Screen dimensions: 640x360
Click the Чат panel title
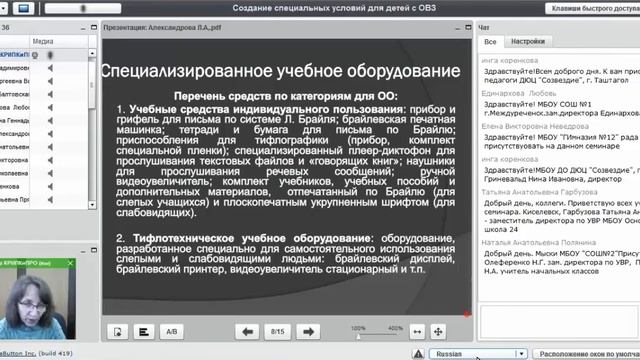coord(484,28)
